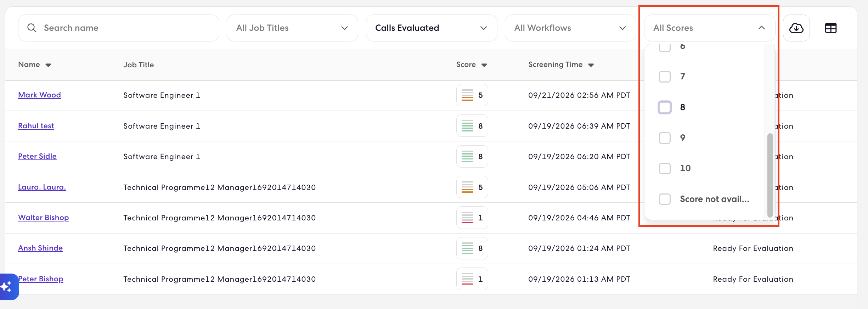Image resolution: width=868 pixels, height=309 pixels.
Task: Click screening time 09/19/2026 05:06 AM PDT
Action: coord(579,187)
